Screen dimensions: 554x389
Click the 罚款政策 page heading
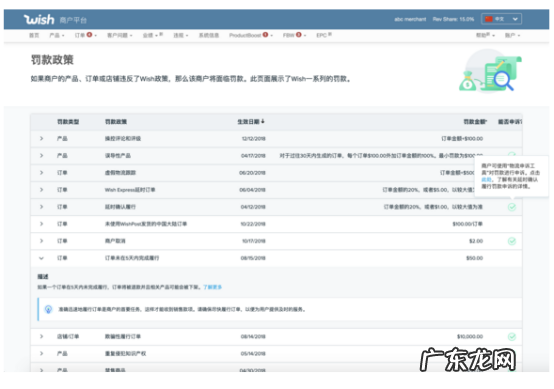[x=52, y=60]
